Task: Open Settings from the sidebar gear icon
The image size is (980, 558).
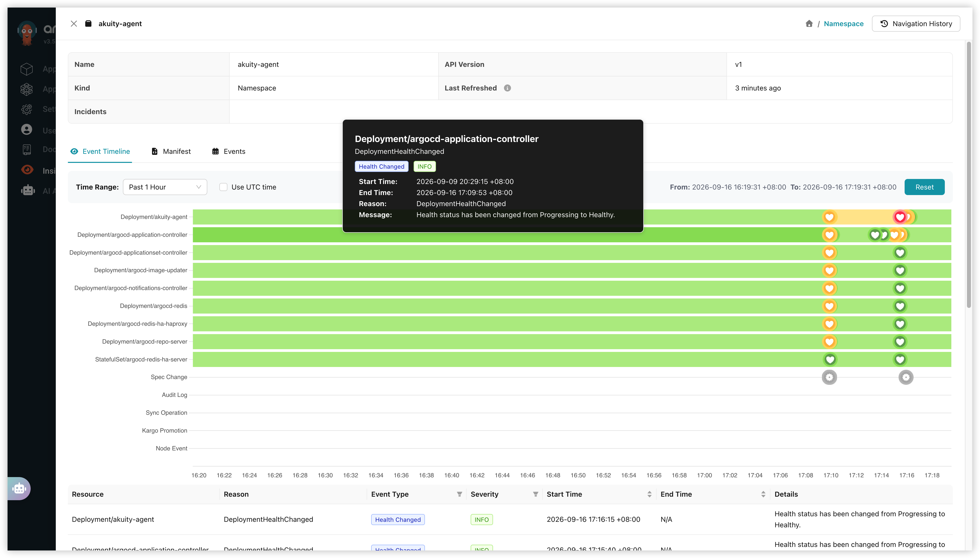Action: pos(26,109)
